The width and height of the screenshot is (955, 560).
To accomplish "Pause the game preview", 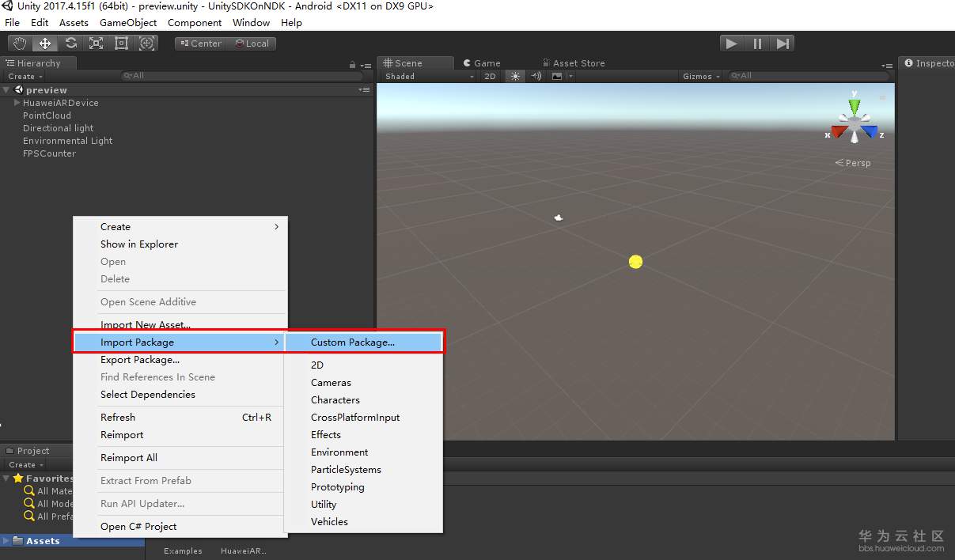I will (757, 44).
